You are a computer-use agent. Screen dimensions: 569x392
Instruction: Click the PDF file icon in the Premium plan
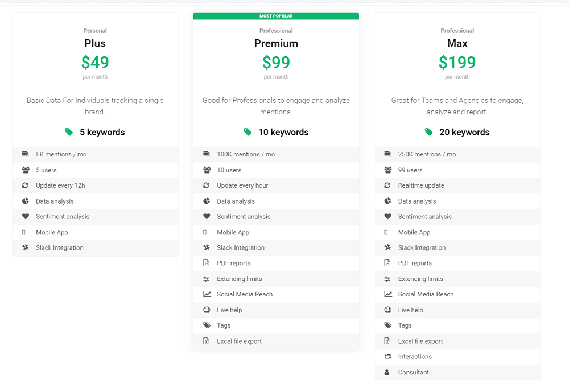coord(206,263)
